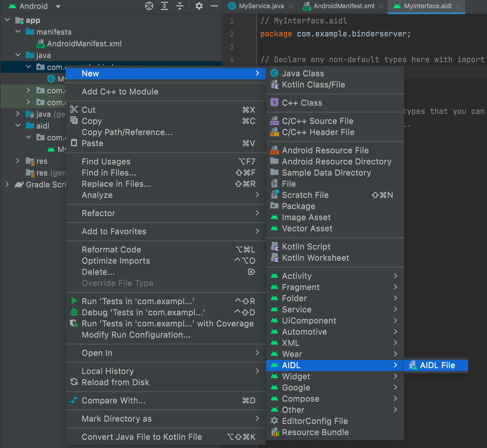Choose Java Class from New submenu
487x448 pixels.
point(335,73)
